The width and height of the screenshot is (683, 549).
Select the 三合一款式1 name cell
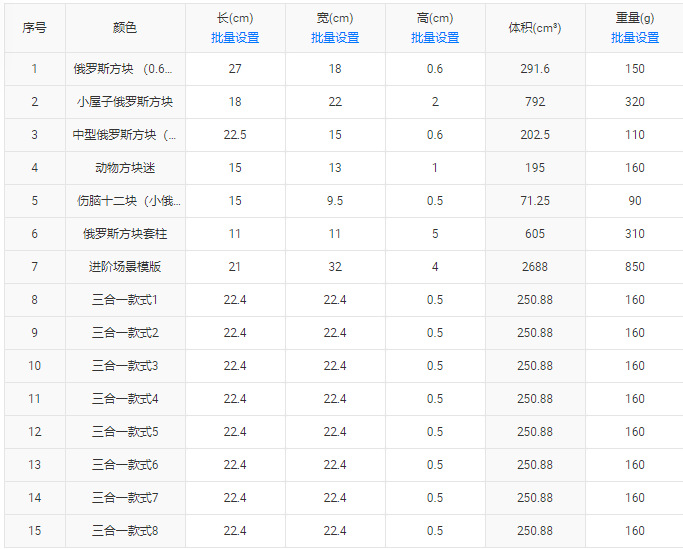click(125, 300)
